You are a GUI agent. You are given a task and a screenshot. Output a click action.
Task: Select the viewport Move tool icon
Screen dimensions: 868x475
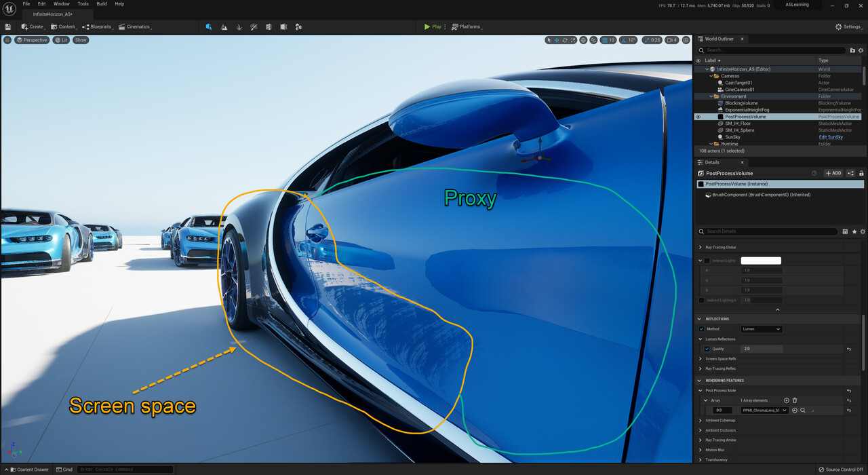click(x=556, y=40)
